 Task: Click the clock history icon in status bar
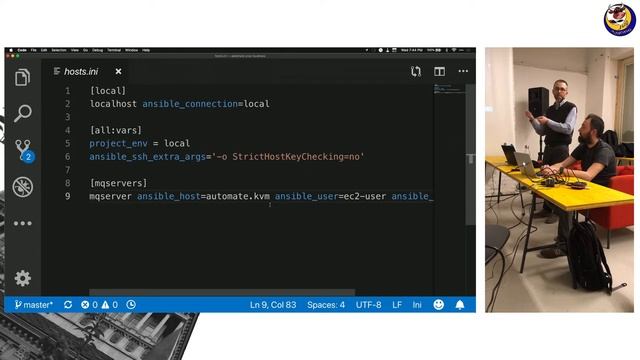(131, 305)
